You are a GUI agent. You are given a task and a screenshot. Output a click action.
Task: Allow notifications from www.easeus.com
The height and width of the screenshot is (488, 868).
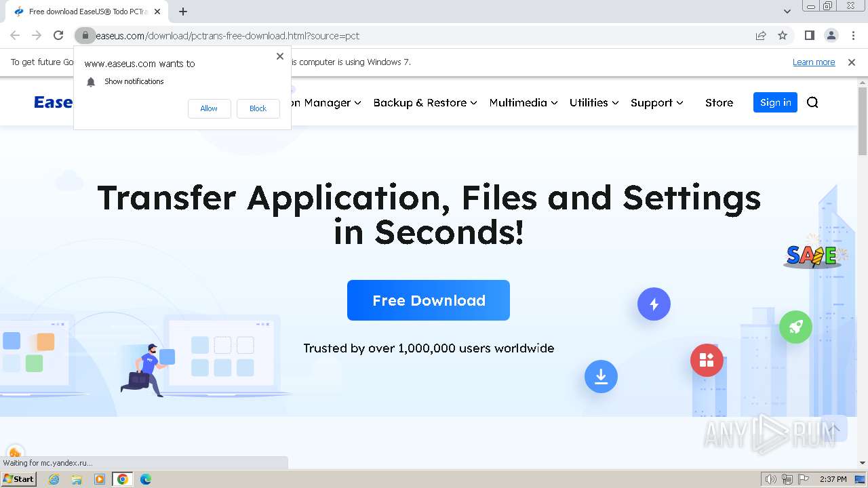(x=209, y=108)
